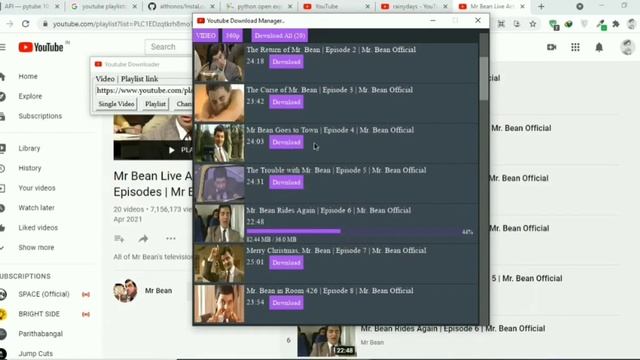Open the YouTube apps grid icon

point(575,47)
